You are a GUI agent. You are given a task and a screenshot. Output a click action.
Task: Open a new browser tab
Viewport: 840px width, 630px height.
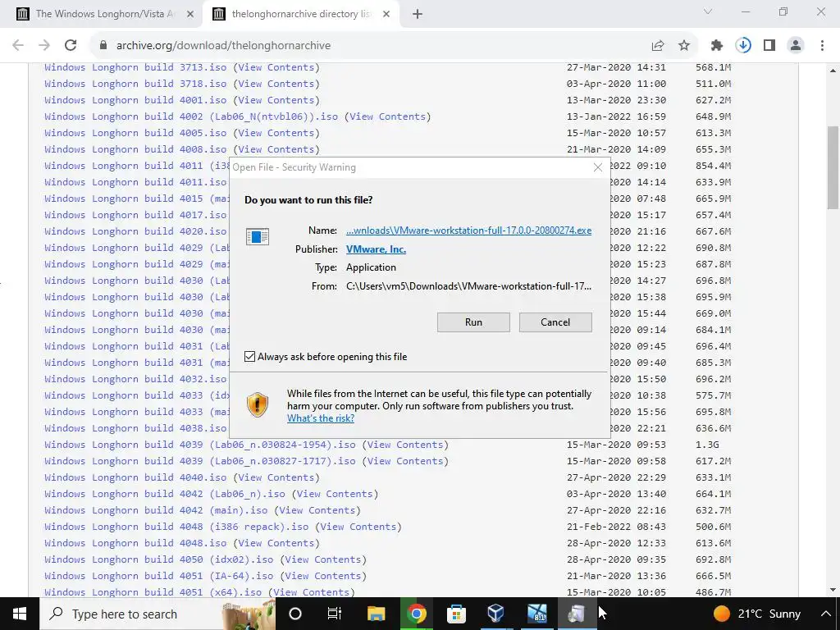tap(418, 15)
